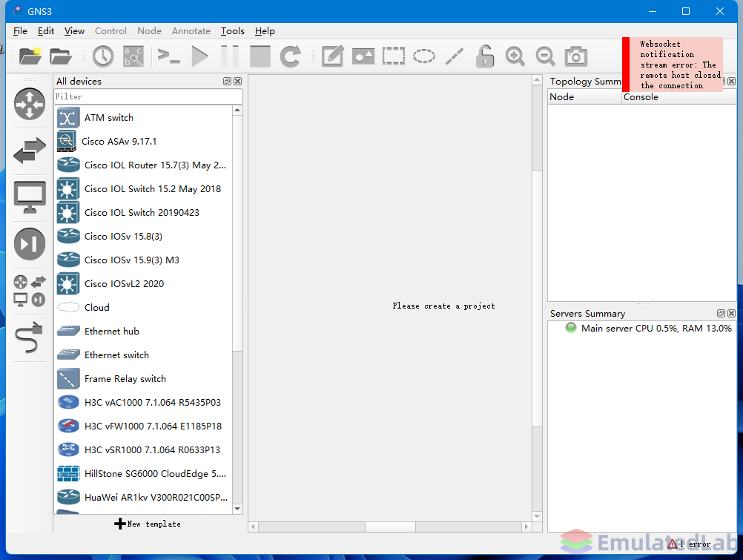Click device list scroll down arrow
The image size is (743, 560).
pos(237,509)
